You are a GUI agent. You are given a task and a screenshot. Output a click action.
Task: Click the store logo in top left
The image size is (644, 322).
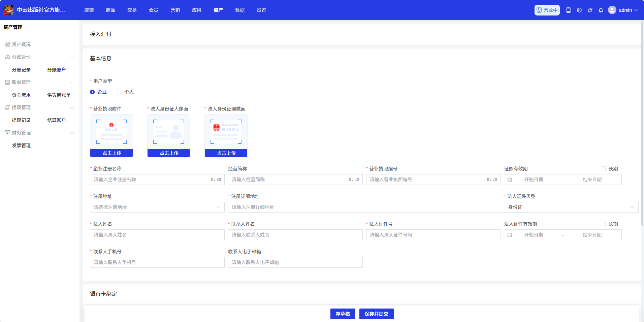pos(8,10)
